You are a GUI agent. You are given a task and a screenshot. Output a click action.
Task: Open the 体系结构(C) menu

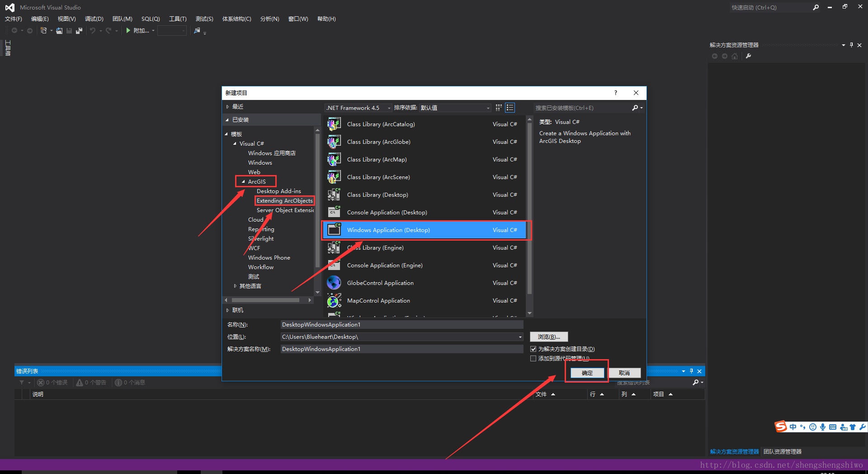(x=236, y=19)
